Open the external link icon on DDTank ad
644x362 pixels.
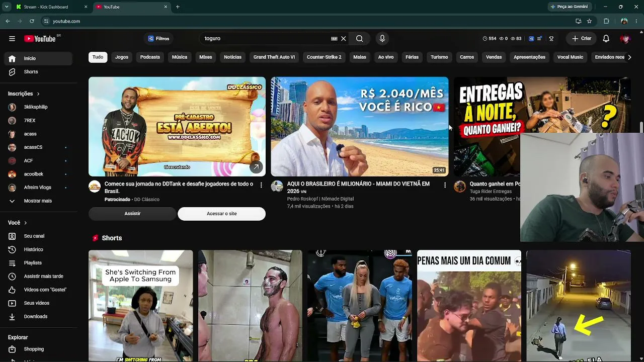[256, 167]
